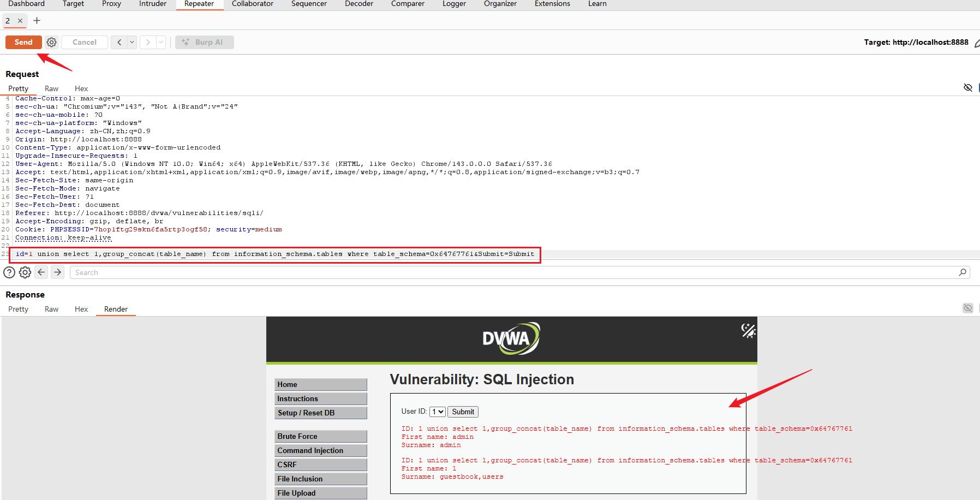Open the Logger tab

(454, 4)
